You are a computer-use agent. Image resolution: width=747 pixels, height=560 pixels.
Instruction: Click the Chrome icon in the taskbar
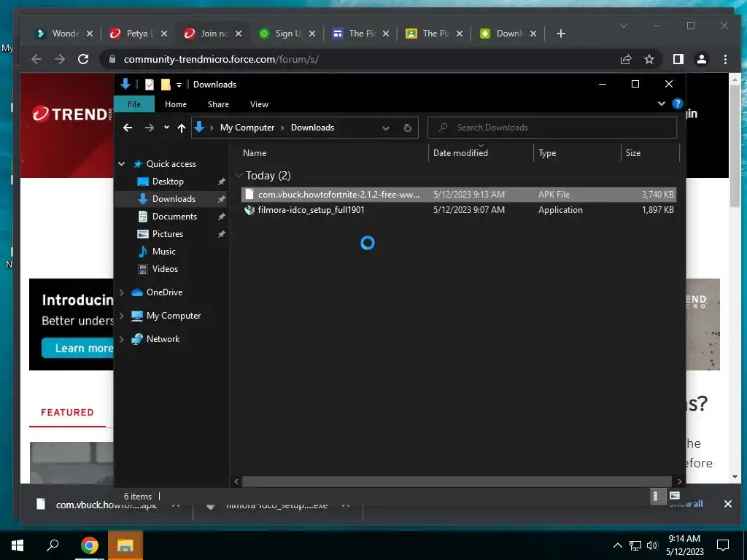point(89,545)
